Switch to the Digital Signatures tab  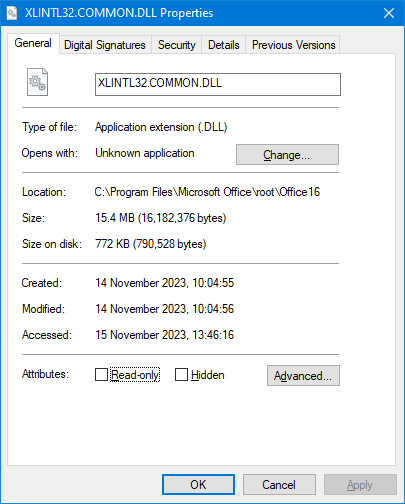coord(105,45)
